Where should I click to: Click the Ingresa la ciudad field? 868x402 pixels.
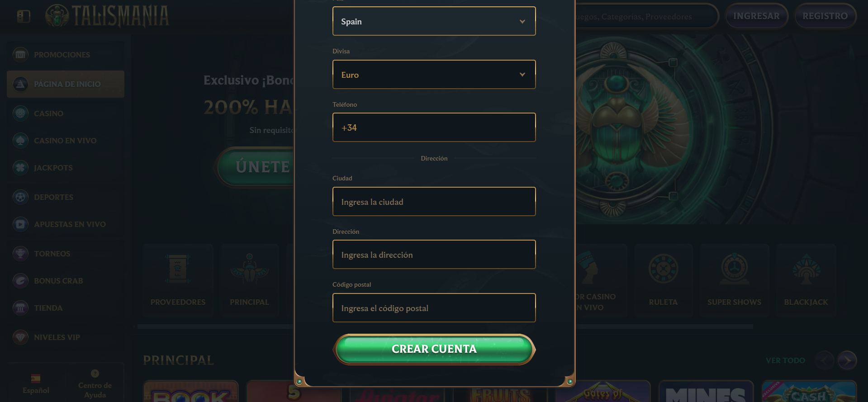coord(434,202)
